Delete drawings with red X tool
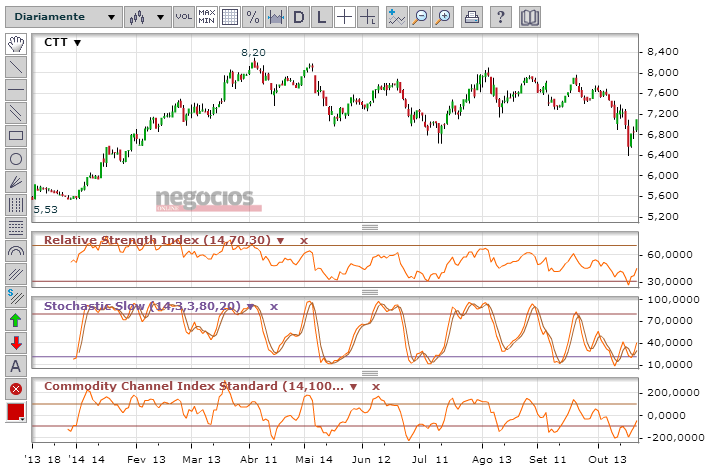Viewport: 709px width, 470px height. pyautogui.click(x=16, y=389)
